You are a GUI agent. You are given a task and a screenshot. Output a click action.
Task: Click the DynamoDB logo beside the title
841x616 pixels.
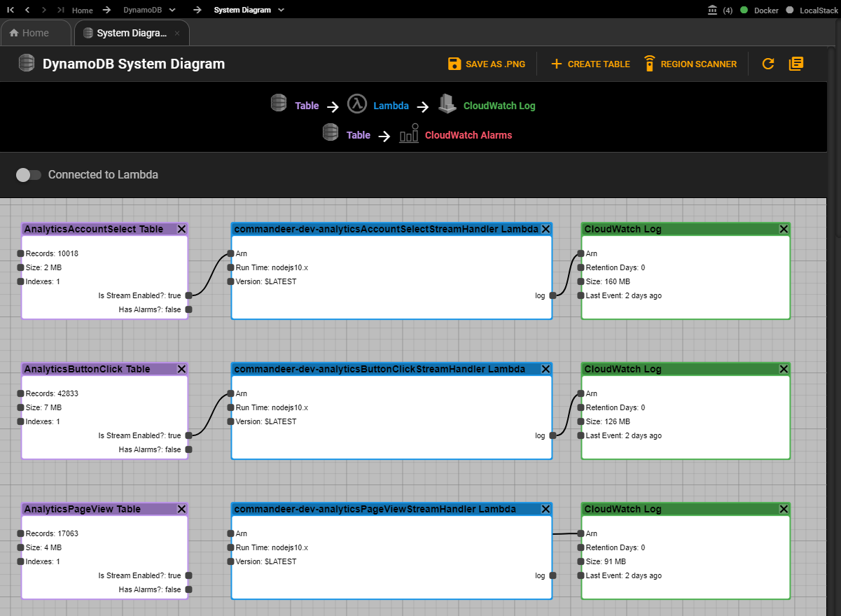click(x=27, y=63)
